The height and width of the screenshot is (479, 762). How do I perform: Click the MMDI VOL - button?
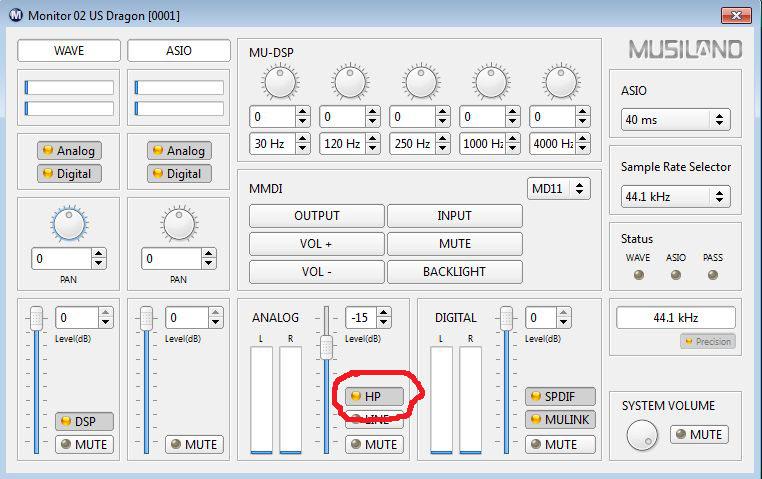[317, 272]
